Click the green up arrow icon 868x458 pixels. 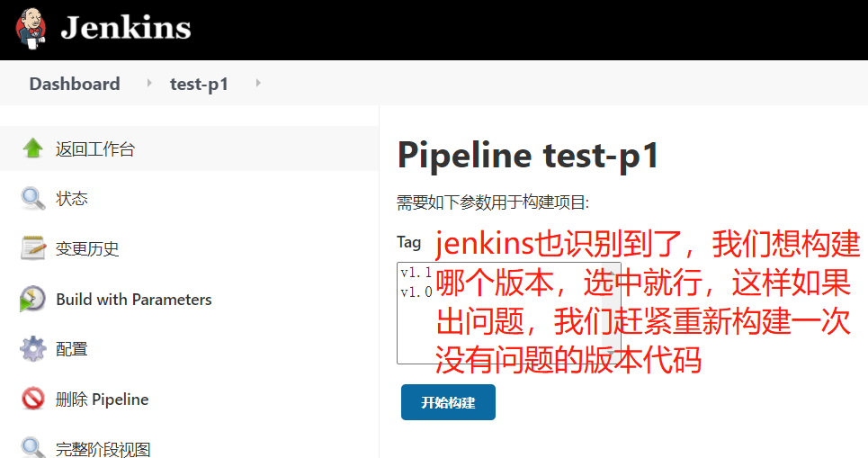click(32, 148)
